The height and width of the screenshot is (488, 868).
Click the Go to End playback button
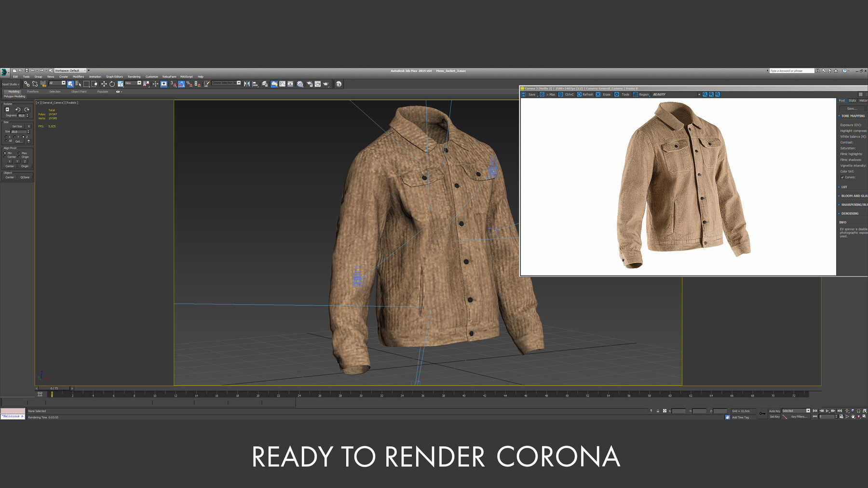[840, 411]
